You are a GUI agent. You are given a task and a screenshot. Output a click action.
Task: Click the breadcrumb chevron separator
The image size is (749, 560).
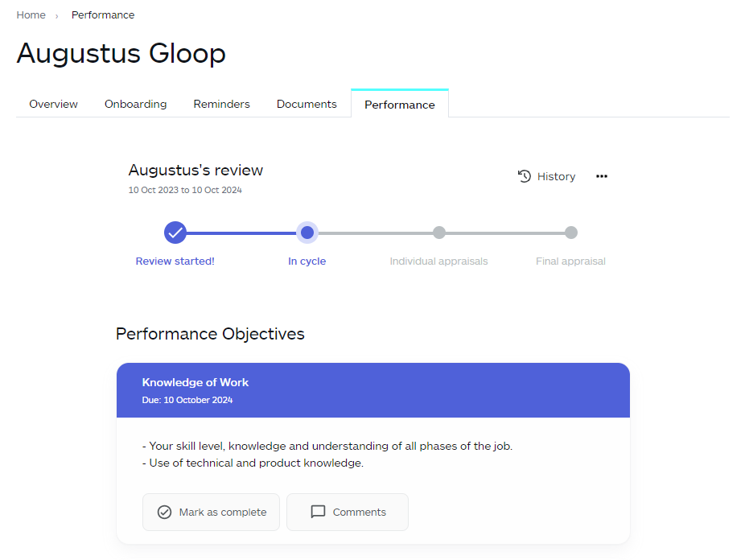click(57, 16)
